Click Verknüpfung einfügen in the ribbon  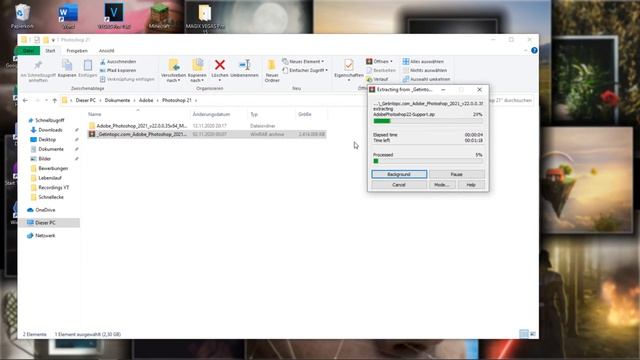point(127,79)
